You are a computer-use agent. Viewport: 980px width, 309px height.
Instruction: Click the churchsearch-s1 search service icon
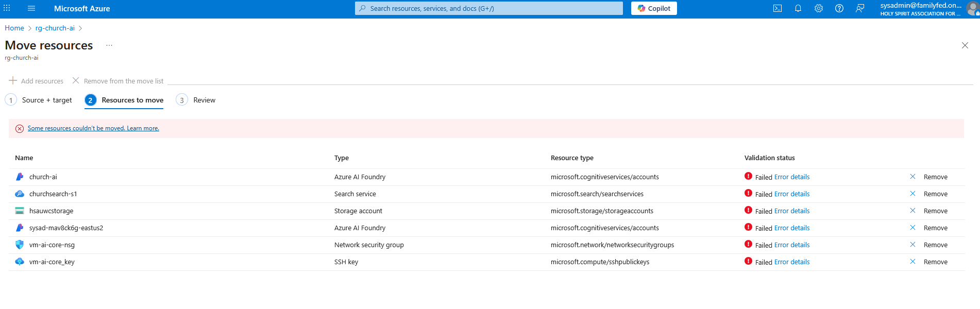(x=20, y=194)
